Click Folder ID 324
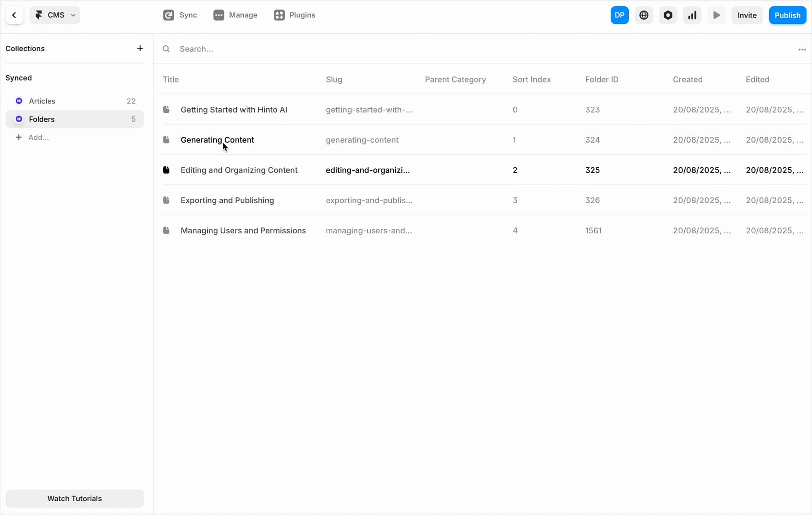 (593, 140)
